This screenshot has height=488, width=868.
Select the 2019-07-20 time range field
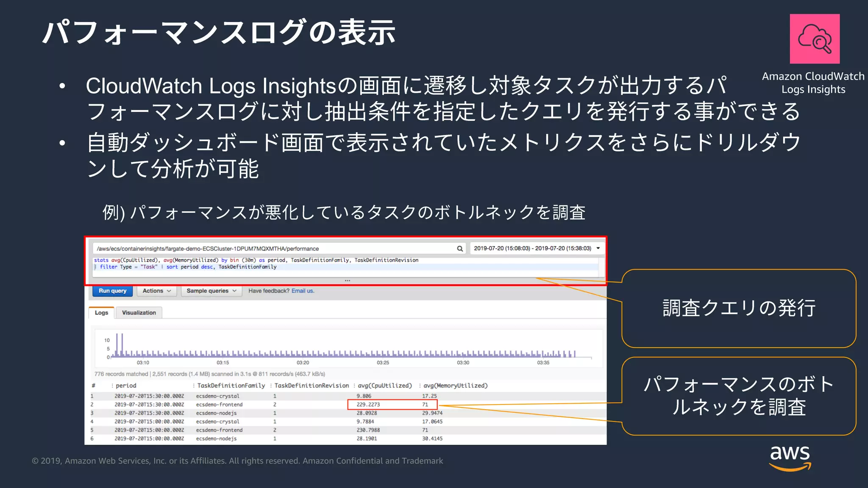click(x=537, y=248)
